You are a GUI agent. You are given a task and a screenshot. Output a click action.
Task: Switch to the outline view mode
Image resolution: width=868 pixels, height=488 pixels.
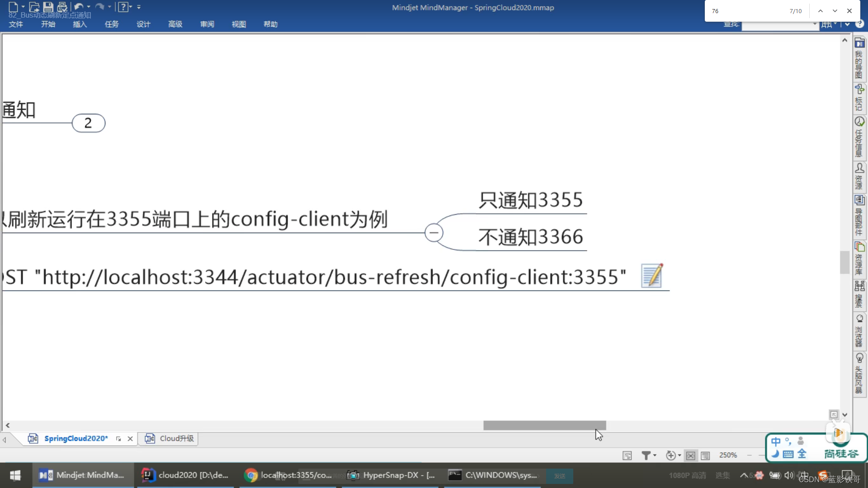705,455
